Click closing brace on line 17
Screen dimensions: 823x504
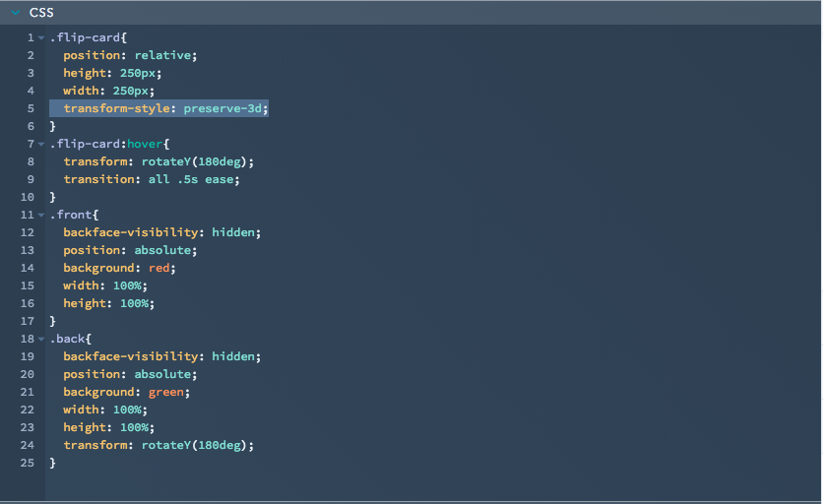[x=52, y=321]
